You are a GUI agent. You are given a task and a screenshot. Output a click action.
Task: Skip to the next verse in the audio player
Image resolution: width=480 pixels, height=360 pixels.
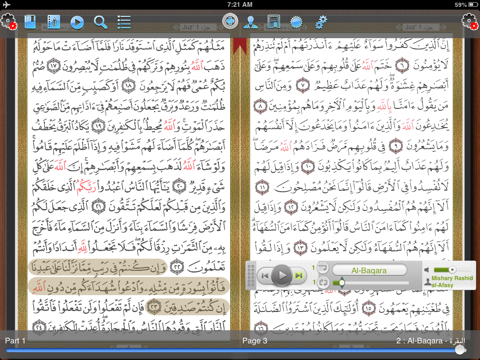tap(299, 275)
